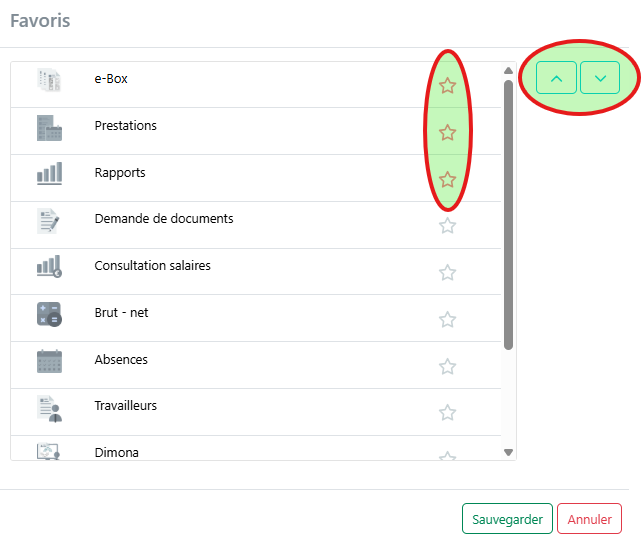The image size is (641, 538).
Task: Click the Travailleurs person icon
Action: point(49,407)
